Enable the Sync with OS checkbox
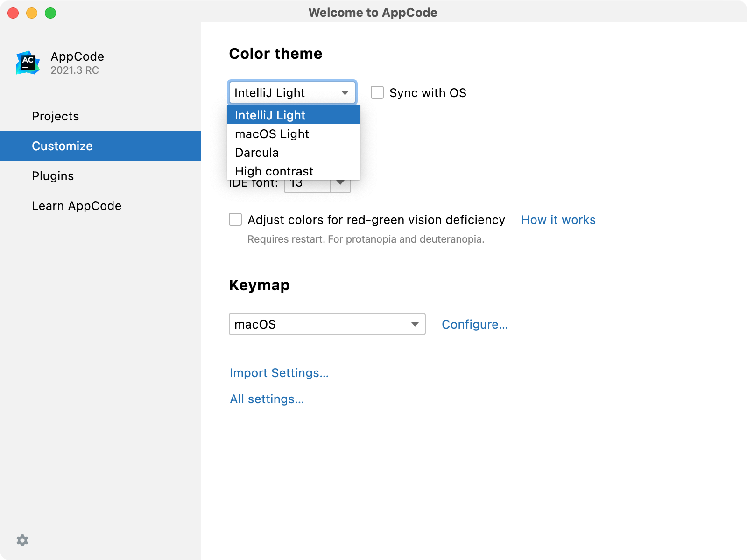The width and height of the screenshot is (747, 560). tap(377, 92)
